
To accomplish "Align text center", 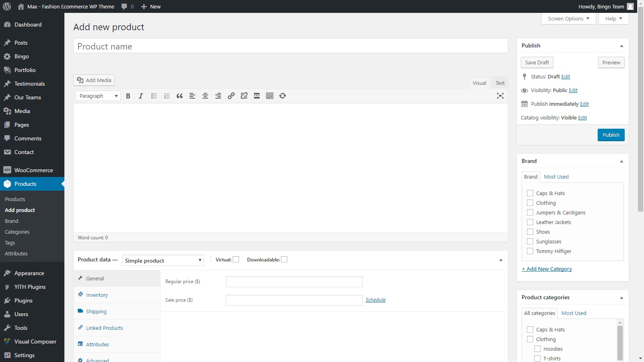I will coord(205,96).
